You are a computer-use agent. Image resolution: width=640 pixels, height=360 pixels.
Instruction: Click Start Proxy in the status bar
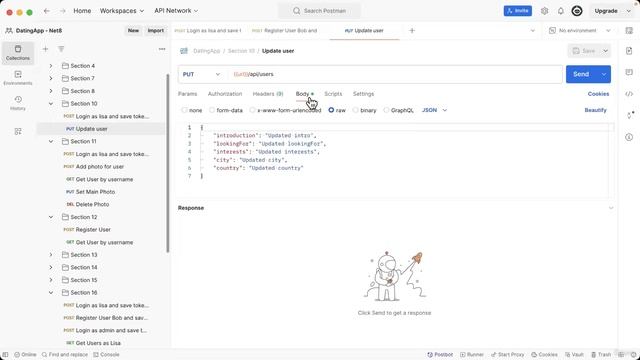coord(507,354)
